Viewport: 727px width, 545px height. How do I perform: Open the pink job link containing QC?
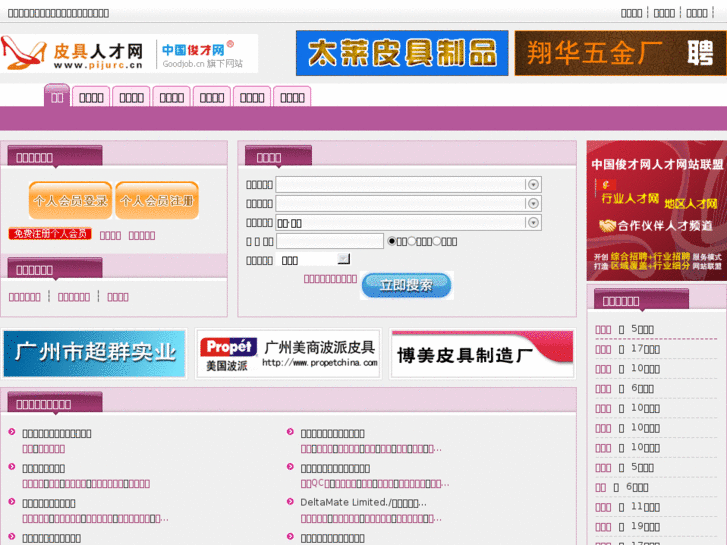[x=375, y=484]
